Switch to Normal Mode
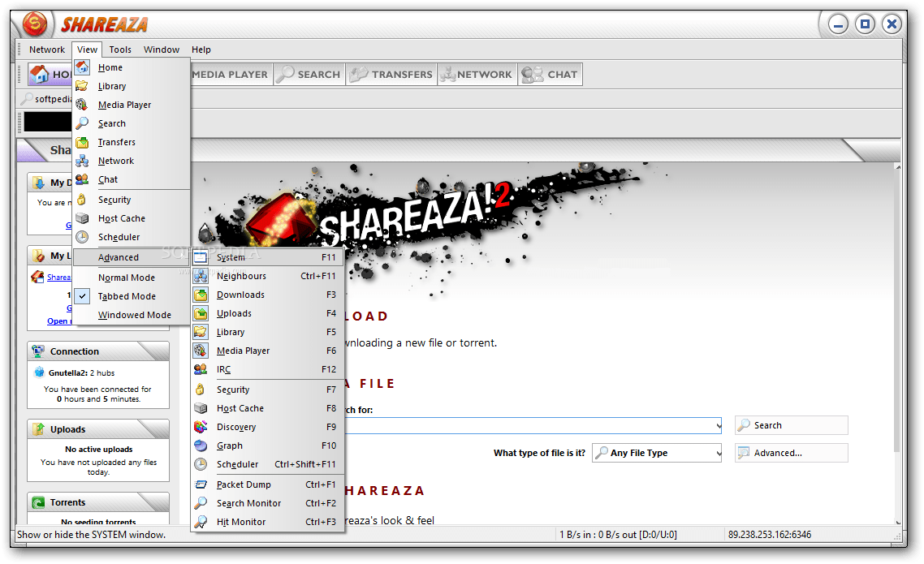 coord(126,278)
